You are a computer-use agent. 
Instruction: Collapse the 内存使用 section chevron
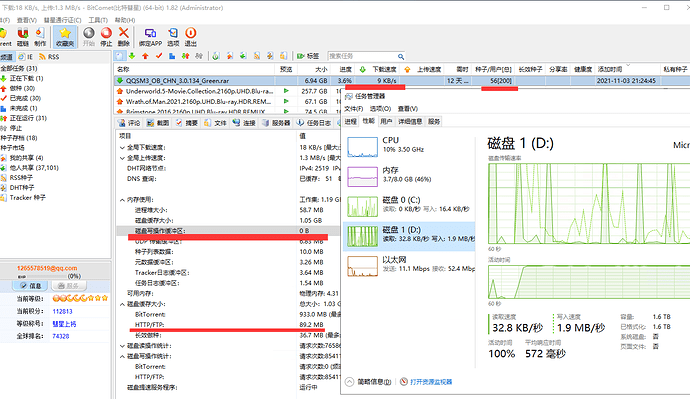[122, 200]
